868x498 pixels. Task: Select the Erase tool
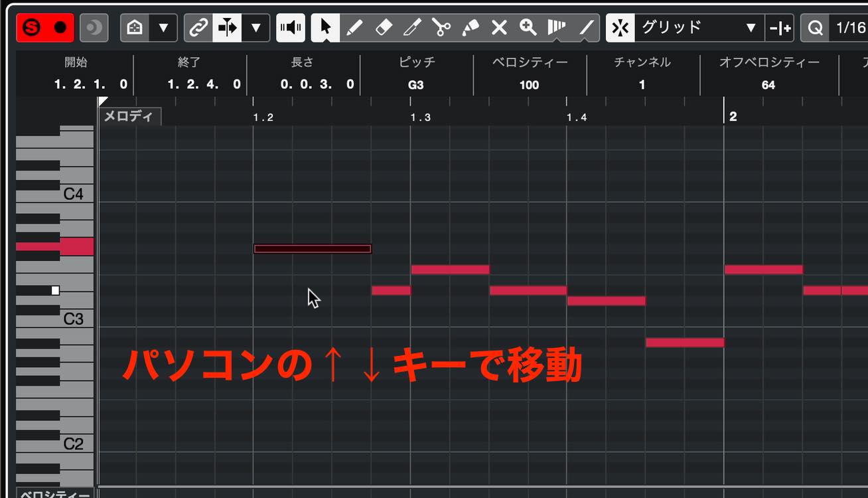pyautogui.click(x=384, y=28)
